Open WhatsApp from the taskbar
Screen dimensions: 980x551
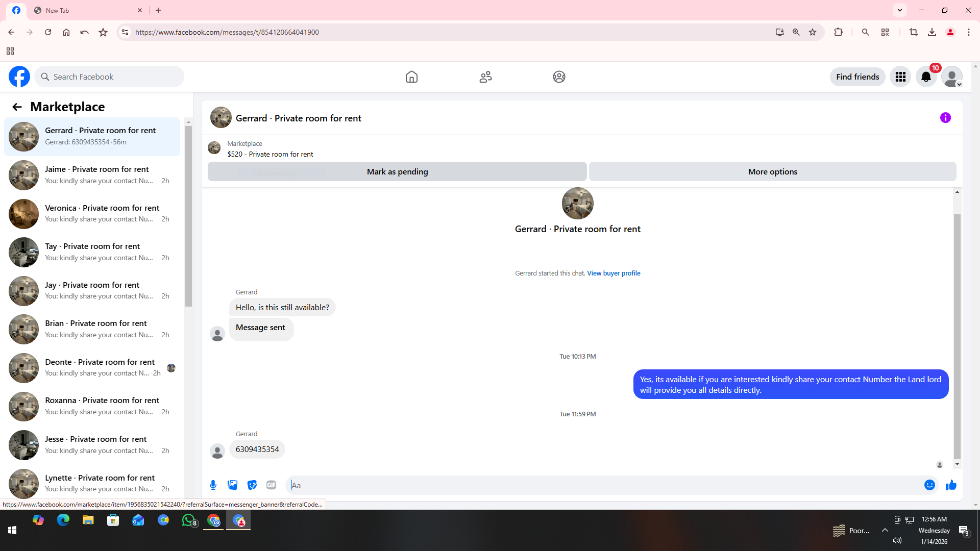pyautogui.click(x=188, y=520)
